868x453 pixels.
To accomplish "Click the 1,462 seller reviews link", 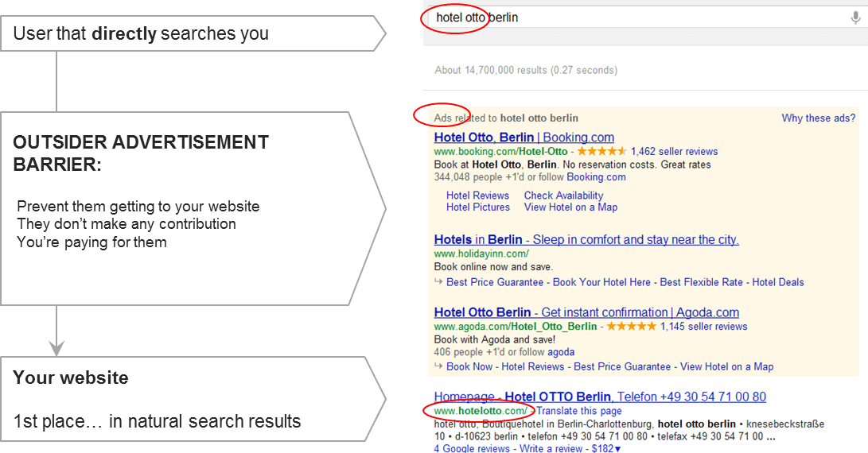I will pos(674,152).
